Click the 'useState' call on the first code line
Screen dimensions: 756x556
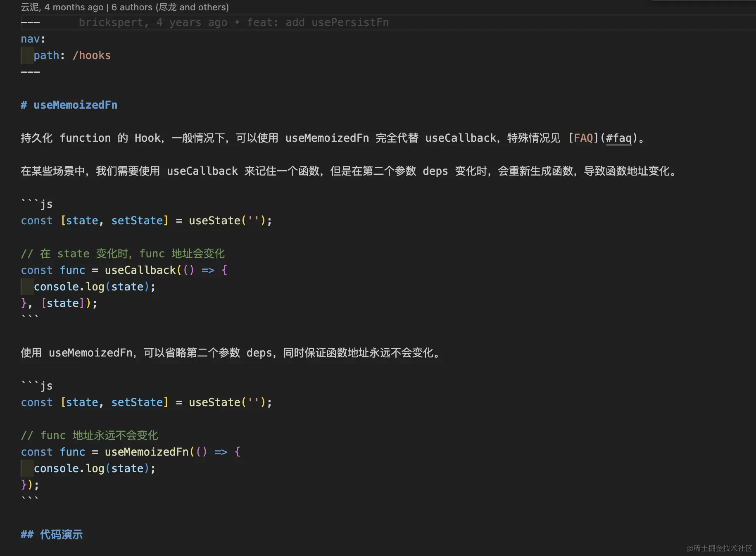[x=214, y=221]
